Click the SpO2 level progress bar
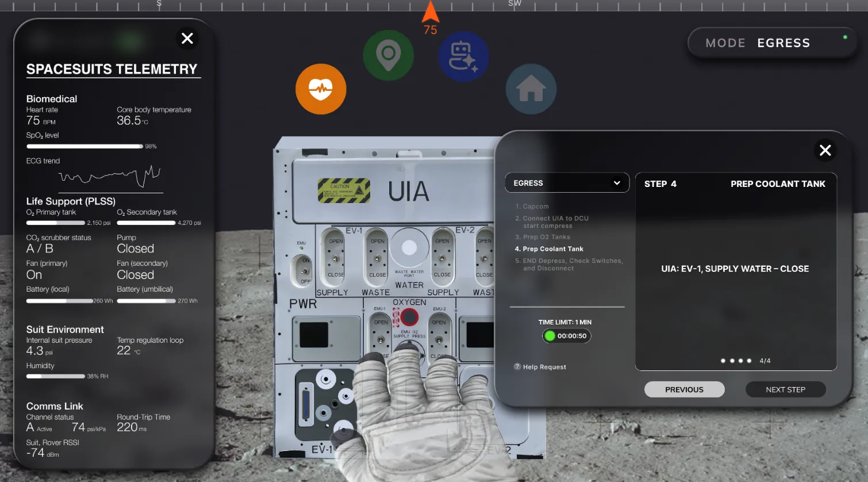 tap(85, 147)
